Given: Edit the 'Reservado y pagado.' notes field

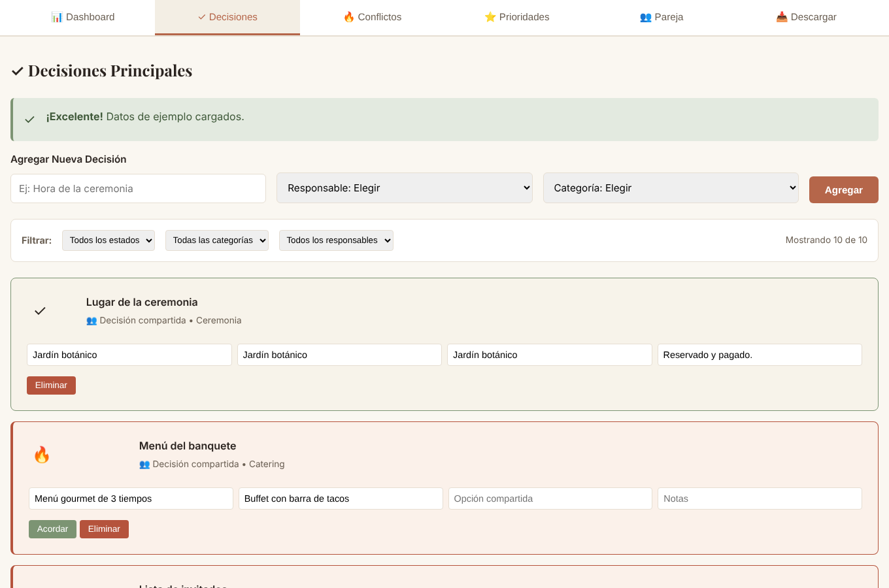Looking at the screenshot, I should pyautogui.click(x=760, y=355).
